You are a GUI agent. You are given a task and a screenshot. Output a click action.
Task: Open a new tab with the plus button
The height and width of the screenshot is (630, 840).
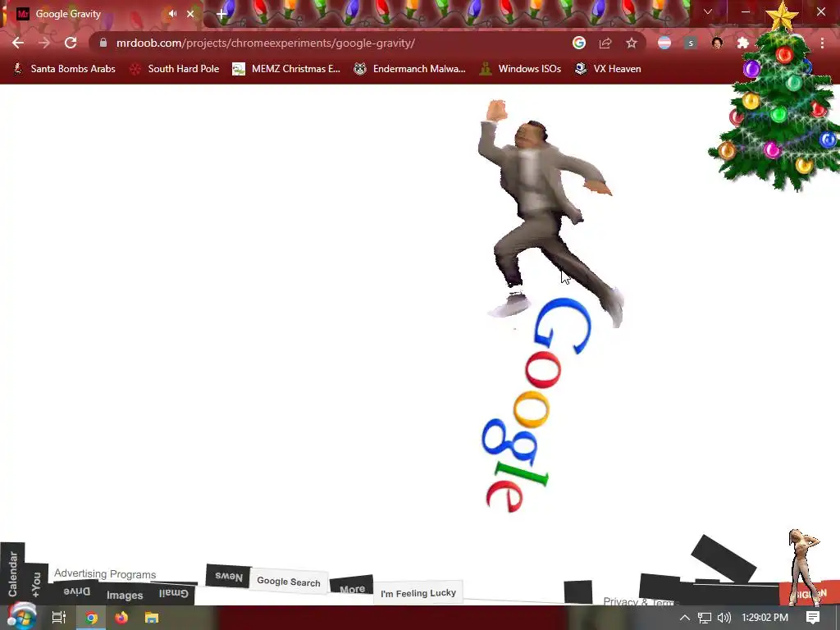221,15
